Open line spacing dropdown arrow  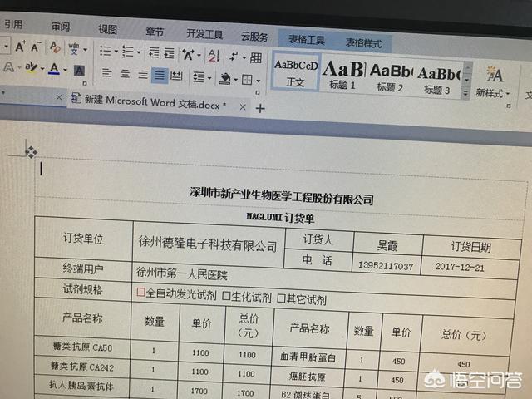(209, 78)
